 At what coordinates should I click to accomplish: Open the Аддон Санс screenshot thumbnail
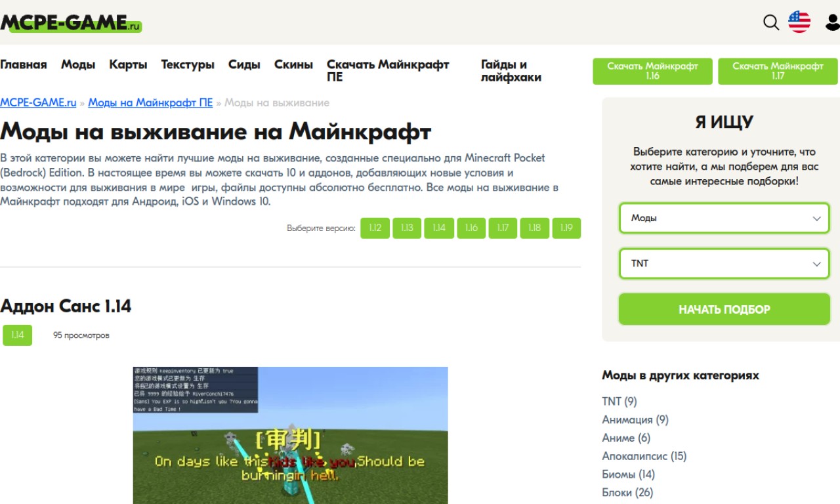(290, 435)
